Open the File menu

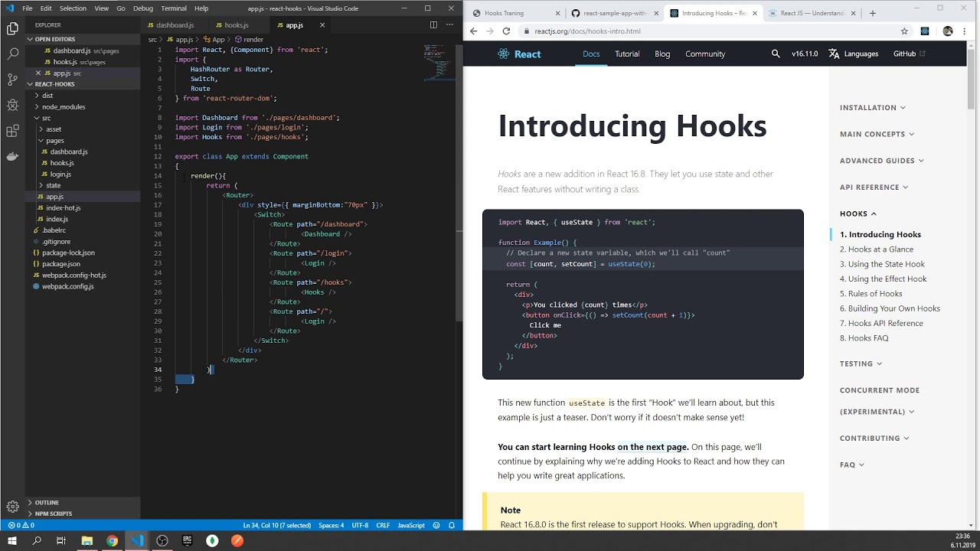coord(28,8)
